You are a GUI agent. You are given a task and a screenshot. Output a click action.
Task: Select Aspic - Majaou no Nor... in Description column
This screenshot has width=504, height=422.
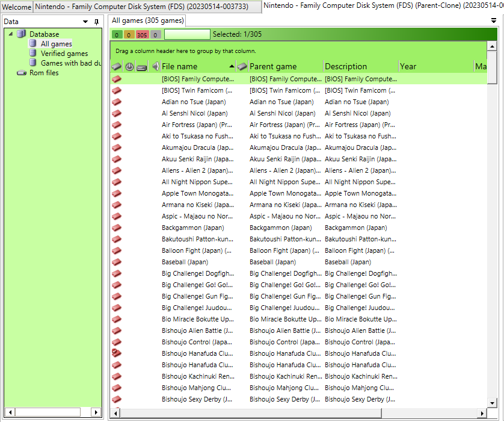pyautogui.click(x=360, y=216)
